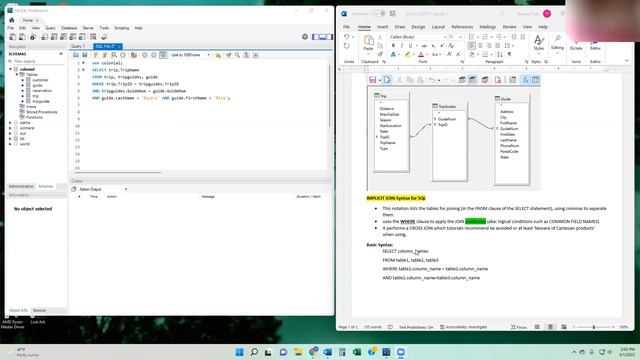
Task: Switch to the Administration tab in Navigator
Action: (21, 187)
